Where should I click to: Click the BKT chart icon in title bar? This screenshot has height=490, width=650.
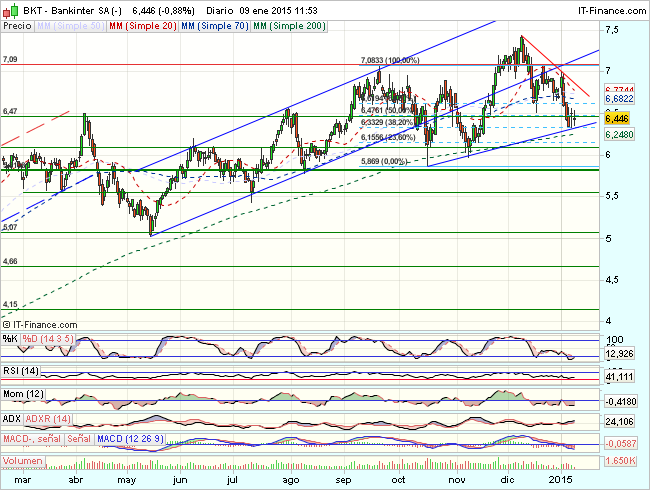(x=8, y=8)
